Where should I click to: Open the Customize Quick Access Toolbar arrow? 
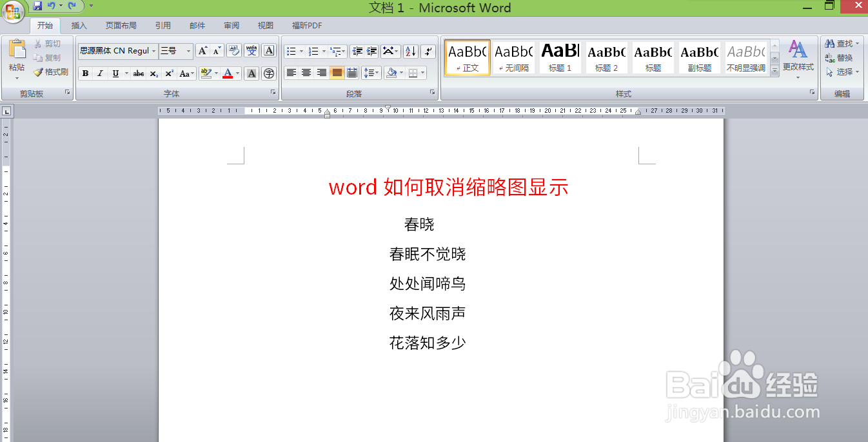click(91, 6)
